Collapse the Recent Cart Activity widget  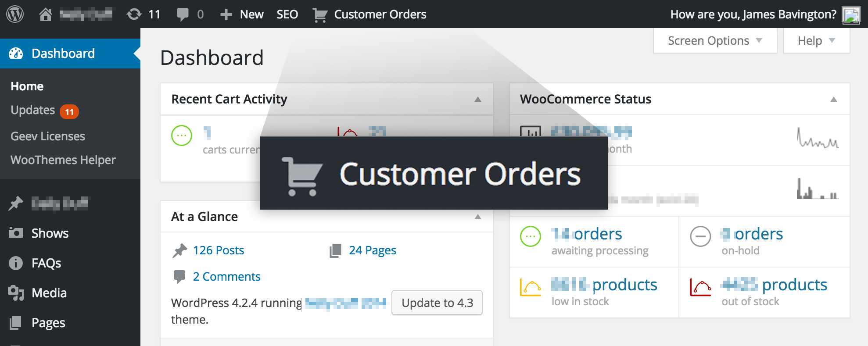[x=478, y=100]
